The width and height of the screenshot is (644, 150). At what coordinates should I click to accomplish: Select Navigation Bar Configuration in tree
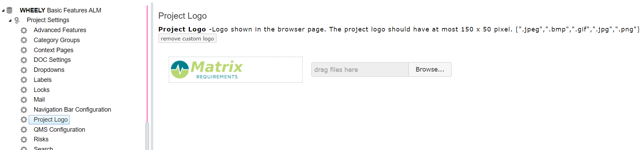[x=72, y=110]
